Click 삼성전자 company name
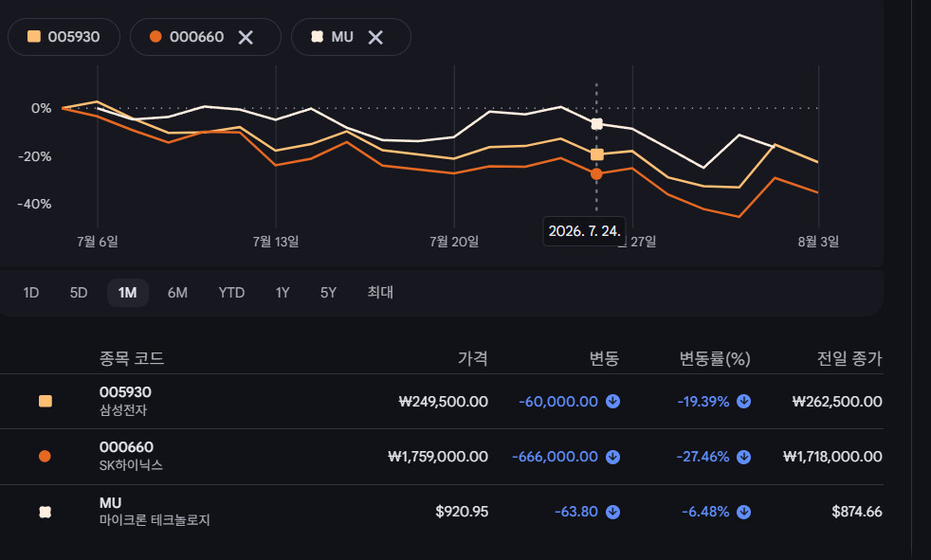931x560 pixels. 123,410
